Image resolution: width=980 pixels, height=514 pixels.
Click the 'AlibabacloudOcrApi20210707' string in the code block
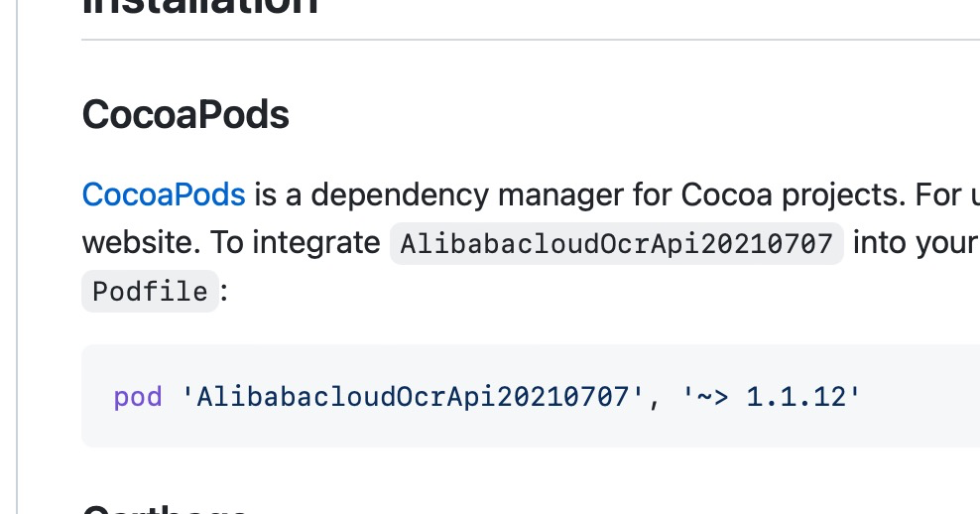(413, 397)
